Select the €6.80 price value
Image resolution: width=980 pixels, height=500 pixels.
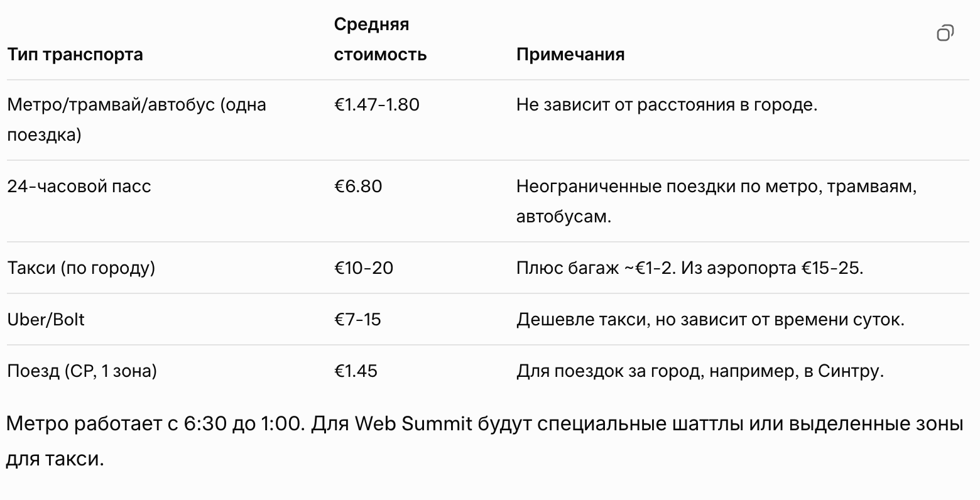(357, 187)
